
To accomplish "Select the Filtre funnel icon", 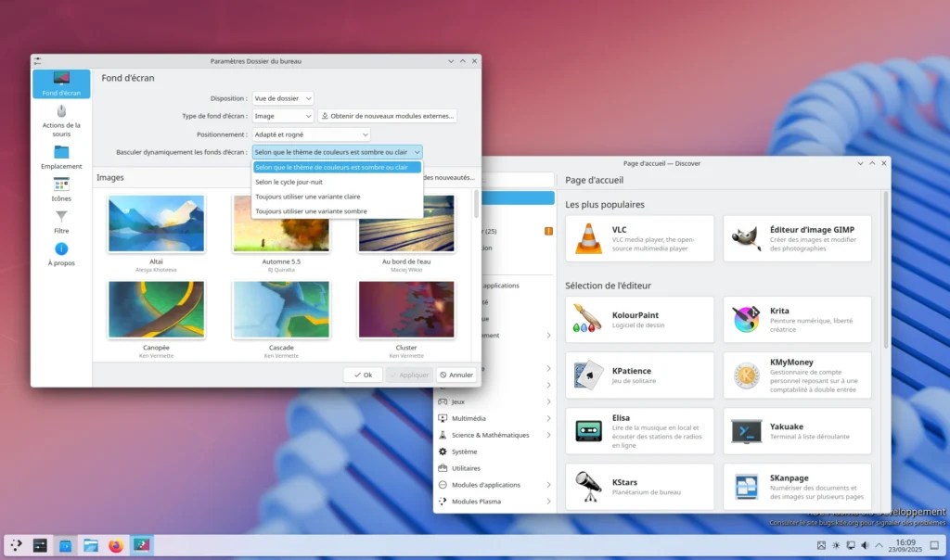I will click(x=61, y=217).
